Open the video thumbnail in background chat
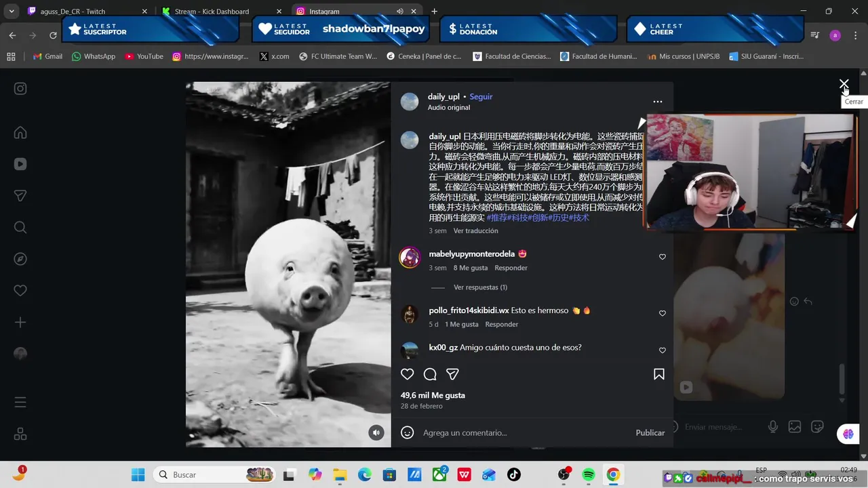This screenshot has height=488, width=868. click(x=729, y=317)
